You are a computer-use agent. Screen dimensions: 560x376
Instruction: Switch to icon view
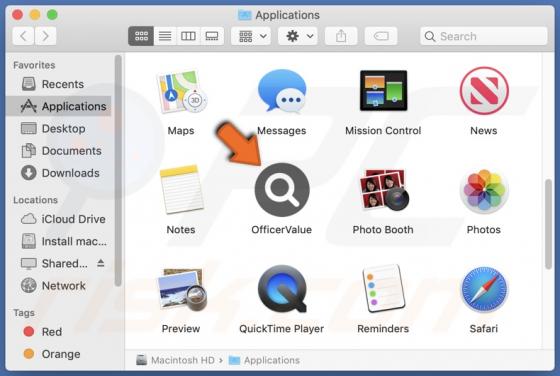pyautogui.click(x=141, y=36)
